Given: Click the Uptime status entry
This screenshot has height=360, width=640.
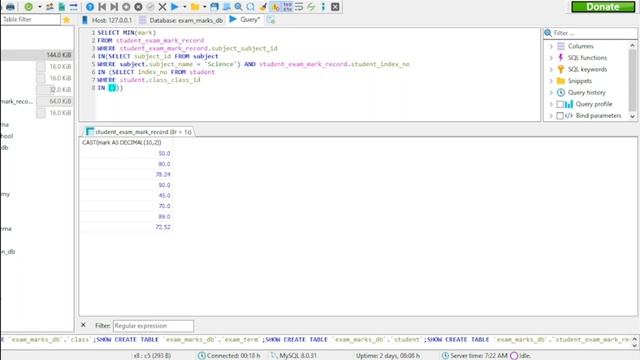Looking at the screenshot, I should [388, 356].
